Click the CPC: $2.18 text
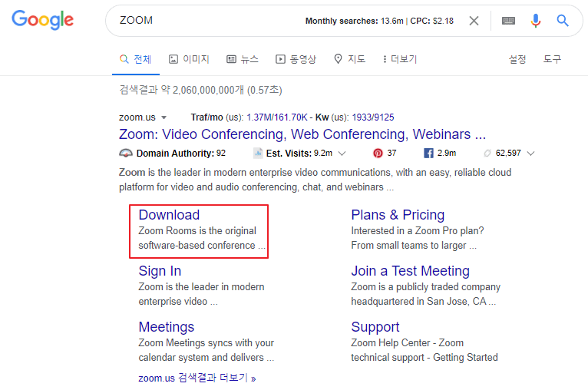Viewport: 588px width, 390px height. point(431,21)
